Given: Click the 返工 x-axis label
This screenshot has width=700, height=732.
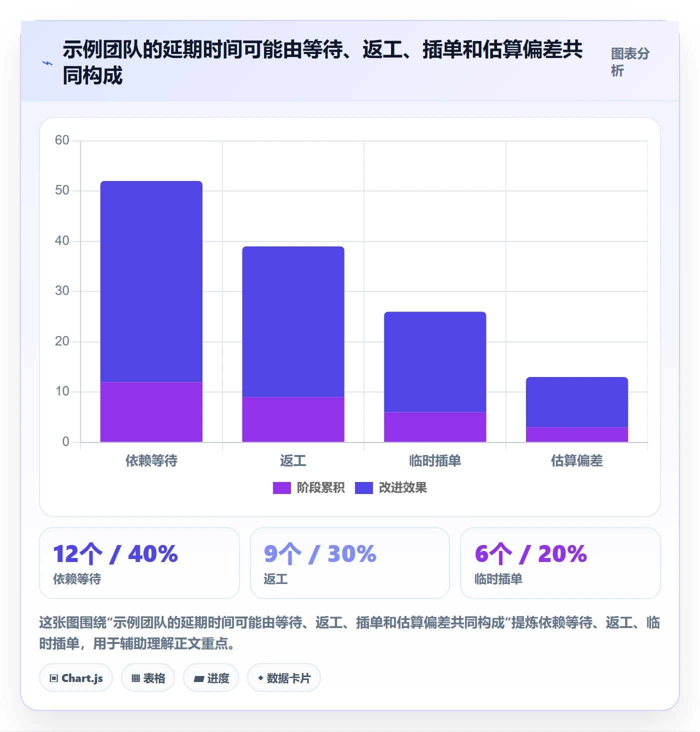Looking at the screenshot, I should [293, 460].
